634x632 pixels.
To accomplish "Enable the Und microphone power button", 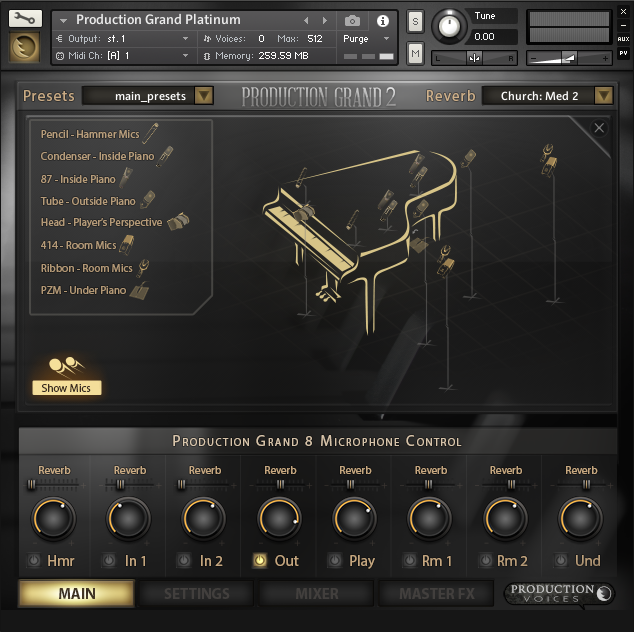I will click(x=560, y=560).
